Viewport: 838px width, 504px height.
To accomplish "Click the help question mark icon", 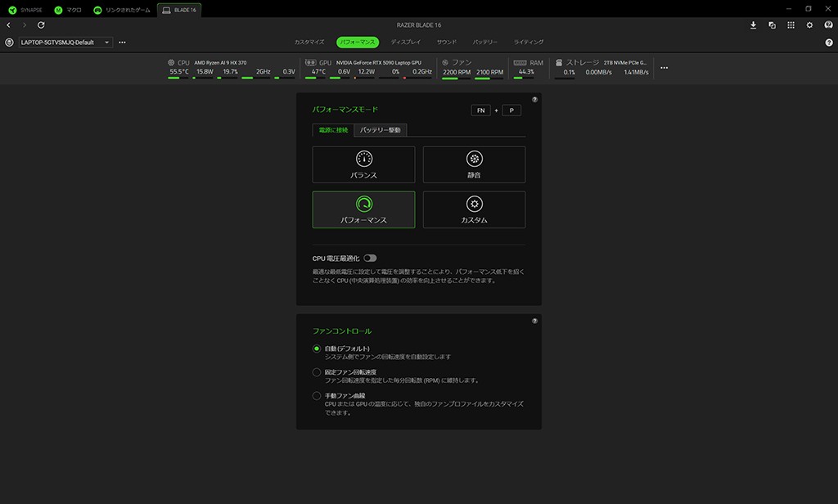I will [829, 42].
